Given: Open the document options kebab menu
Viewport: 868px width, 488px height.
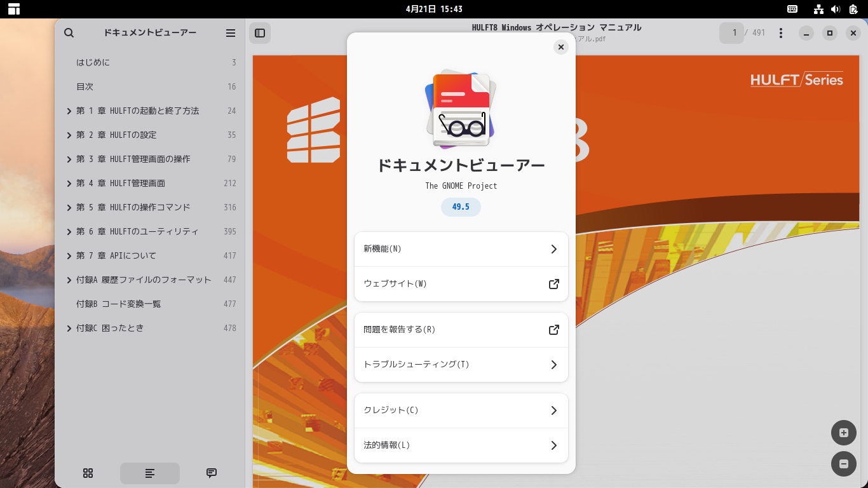Looking at the screenshot, I should coord(781,33).
